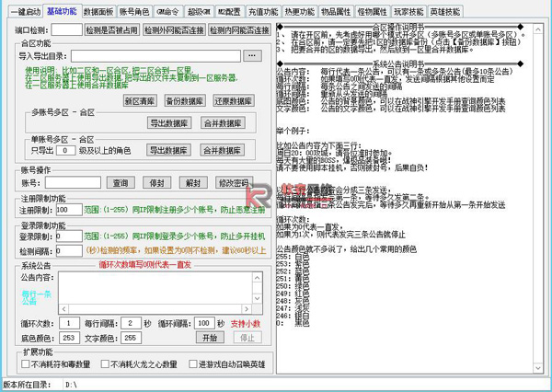Click the 新区清库 button

(140, 101)
